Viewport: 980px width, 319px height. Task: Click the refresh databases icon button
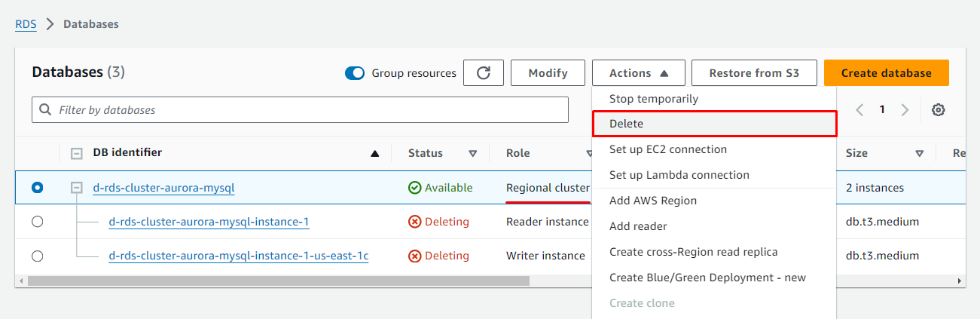[x=484, y=73]
